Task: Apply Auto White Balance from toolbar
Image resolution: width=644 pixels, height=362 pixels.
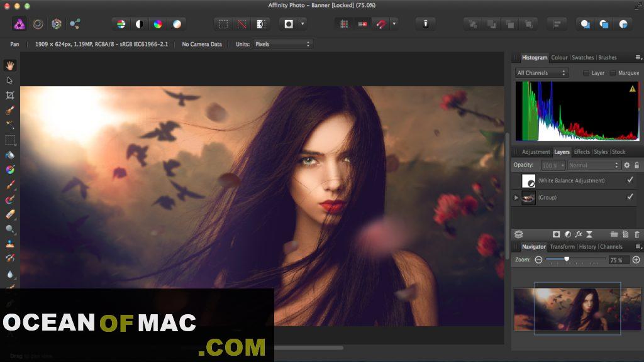Action: [177, 25]
